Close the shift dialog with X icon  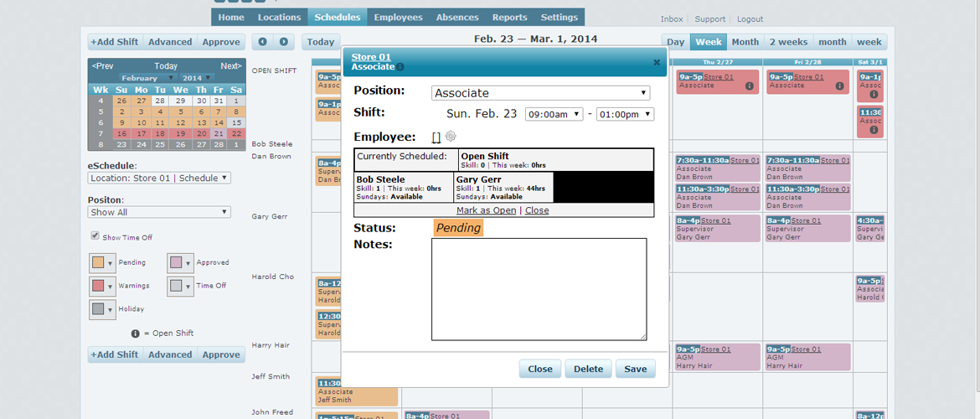657,62
